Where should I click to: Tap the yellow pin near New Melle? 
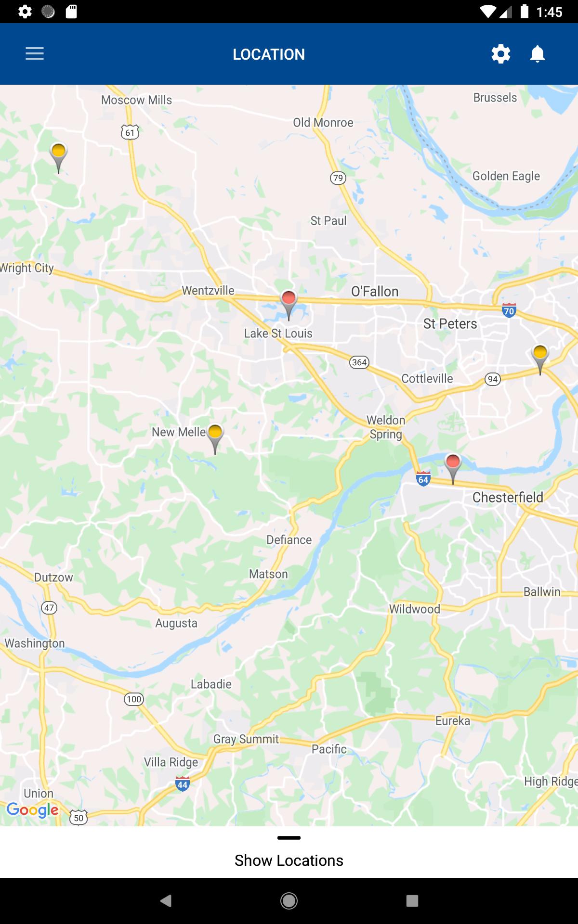(215, 439)
